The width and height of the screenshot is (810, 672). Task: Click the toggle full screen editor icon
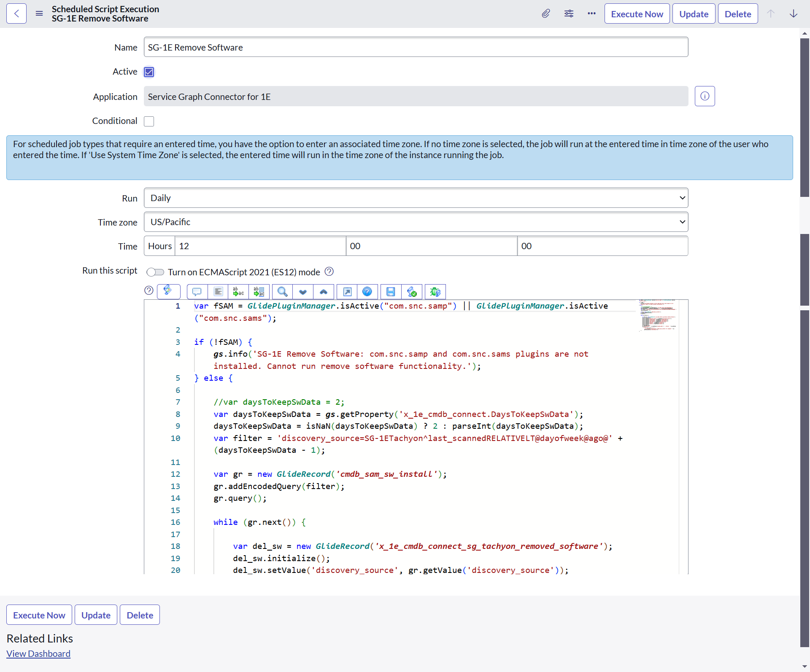(347, 292)
